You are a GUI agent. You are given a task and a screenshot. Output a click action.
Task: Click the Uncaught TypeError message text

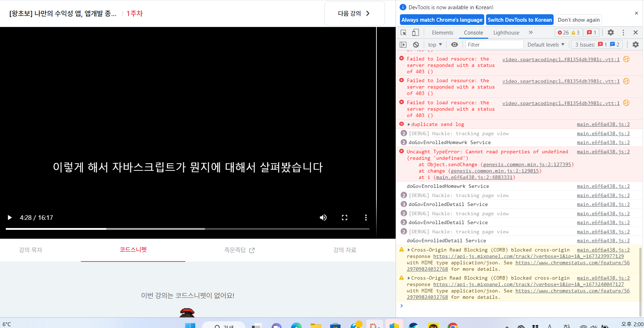(x=487, y=155)
